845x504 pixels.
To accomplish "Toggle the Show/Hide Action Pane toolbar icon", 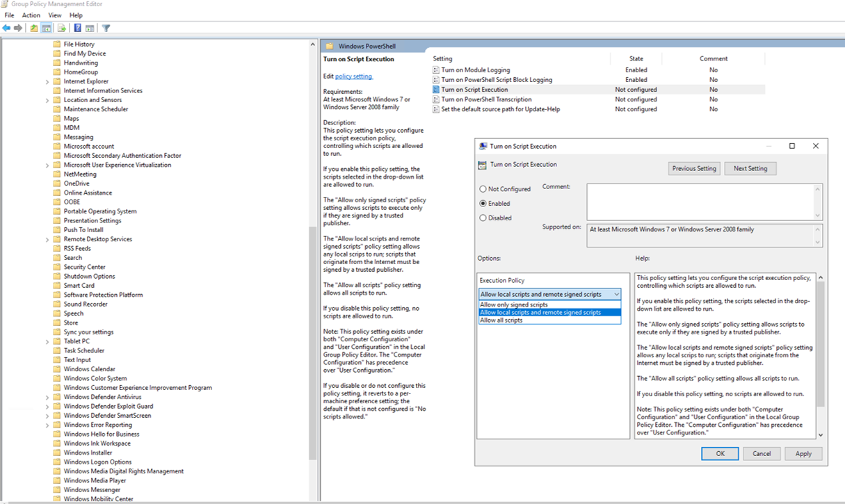I will pos(90,29).
